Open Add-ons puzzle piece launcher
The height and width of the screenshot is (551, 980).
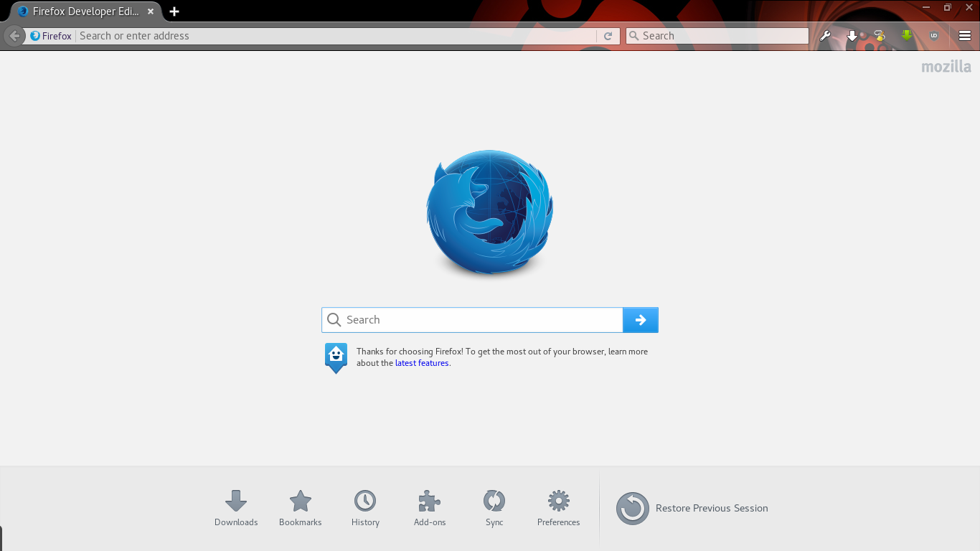pos(430,509)
